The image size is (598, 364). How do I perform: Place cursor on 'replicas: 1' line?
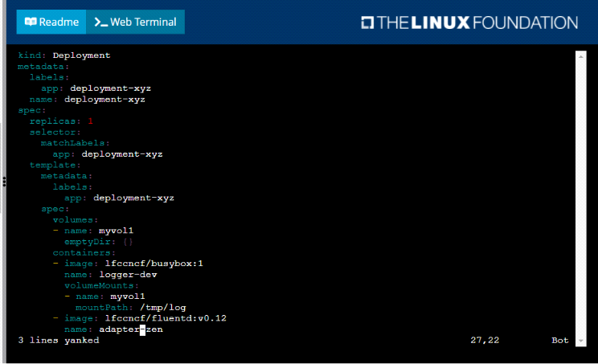pyautogui.click(x=61, y=121)
